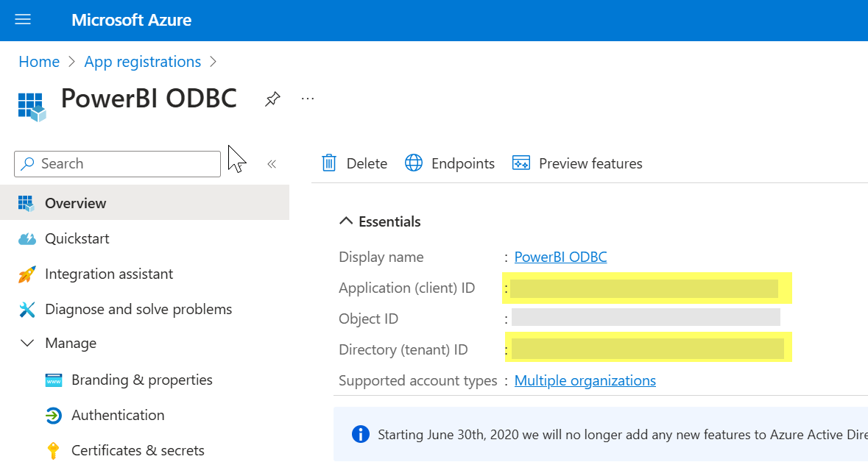The image size is (868, 462).
Task: Collapse the left navigation pane
Action: point(272,164)
